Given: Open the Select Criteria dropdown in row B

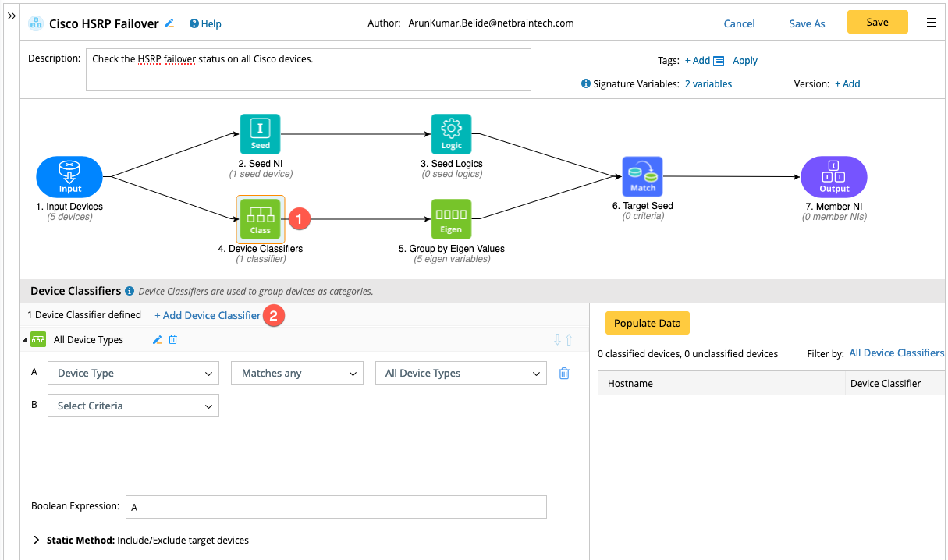Looking at the screenshot, I should [x=133, y=406].
